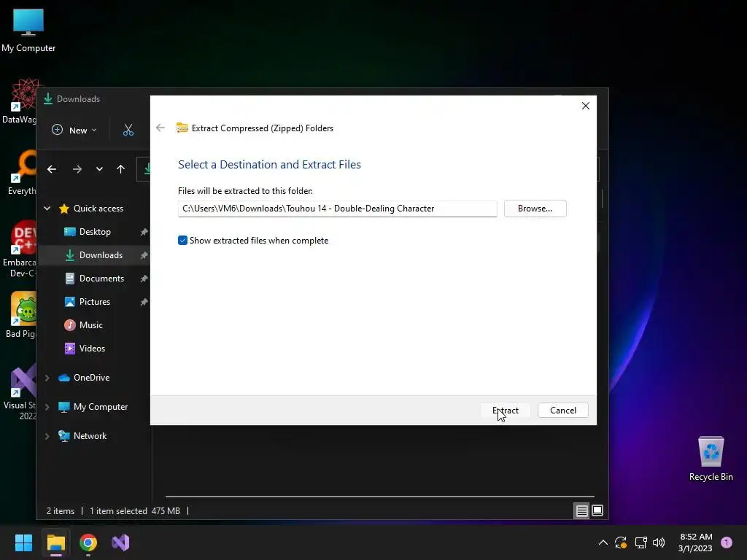The width and height of the screenshot is (747, 560).
Task: Open recent locations chevron in Explorer
Action: tap(99, 169)
